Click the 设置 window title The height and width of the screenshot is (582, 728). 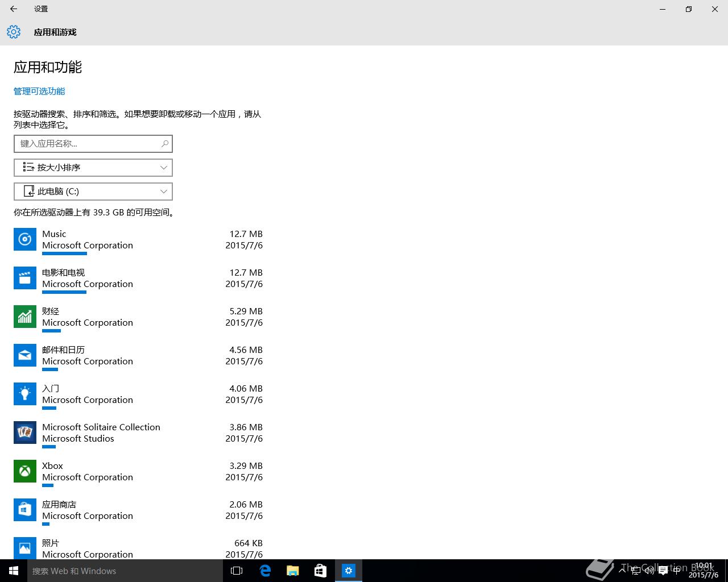pos(41,9)
